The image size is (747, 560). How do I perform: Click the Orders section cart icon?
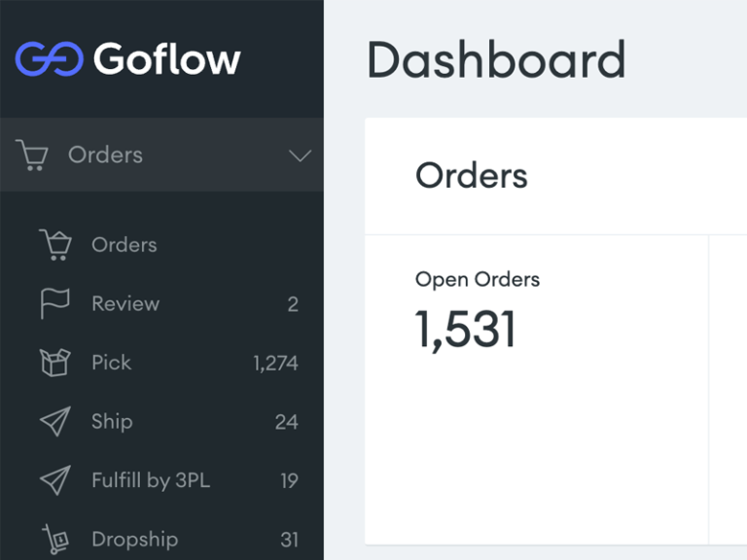(32, 155)
